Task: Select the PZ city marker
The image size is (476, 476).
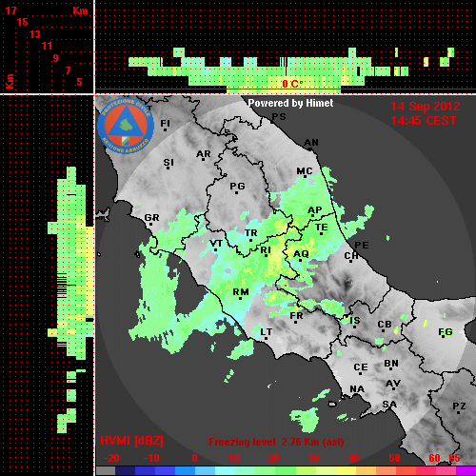Action: point(458,412)
